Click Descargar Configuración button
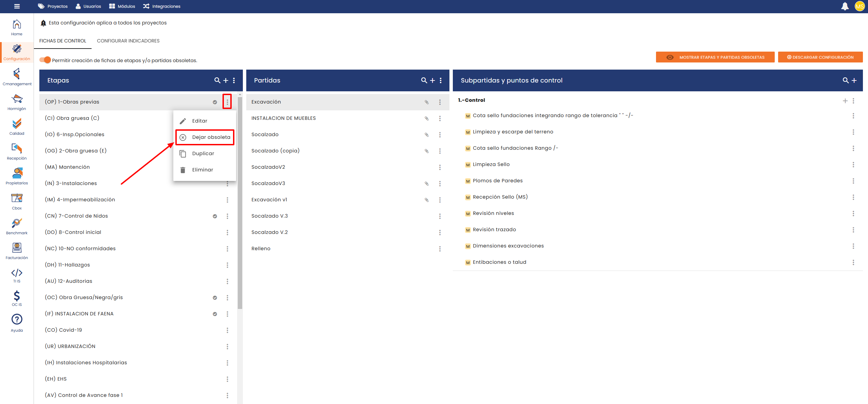868x404 pixels. tap(820, 57)
